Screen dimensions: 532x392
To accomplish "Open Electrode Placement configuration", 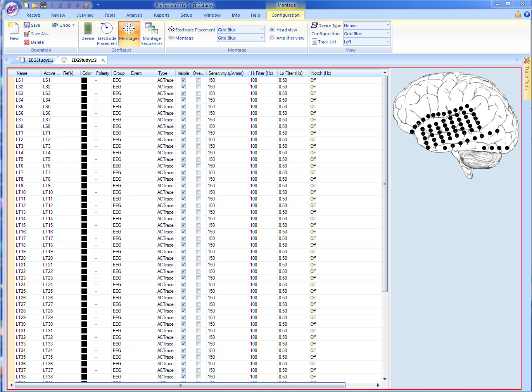I will [x=107, y=33].
